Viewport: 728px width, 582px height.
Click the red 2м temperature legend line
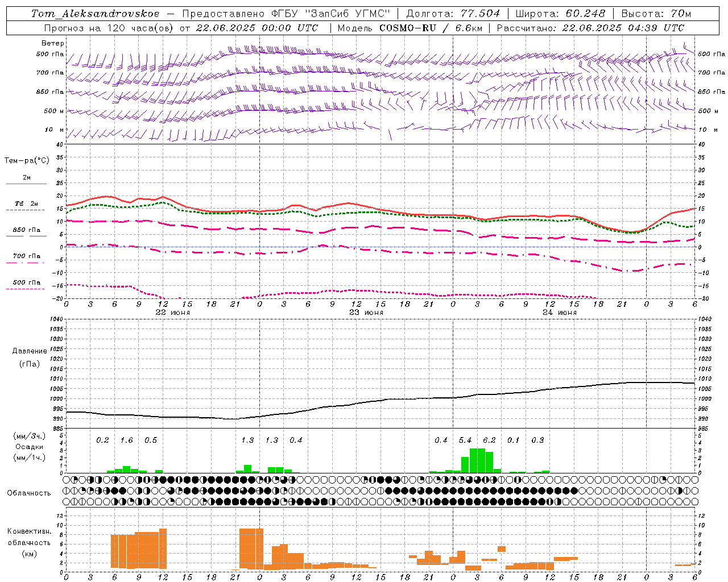coord(26,184)
